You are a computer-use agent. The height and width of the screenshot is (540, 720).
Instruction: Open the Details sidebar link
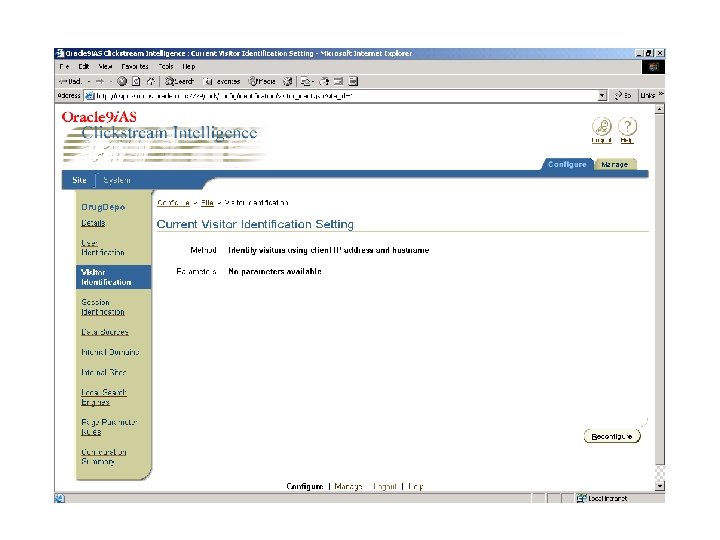(93, 223)
